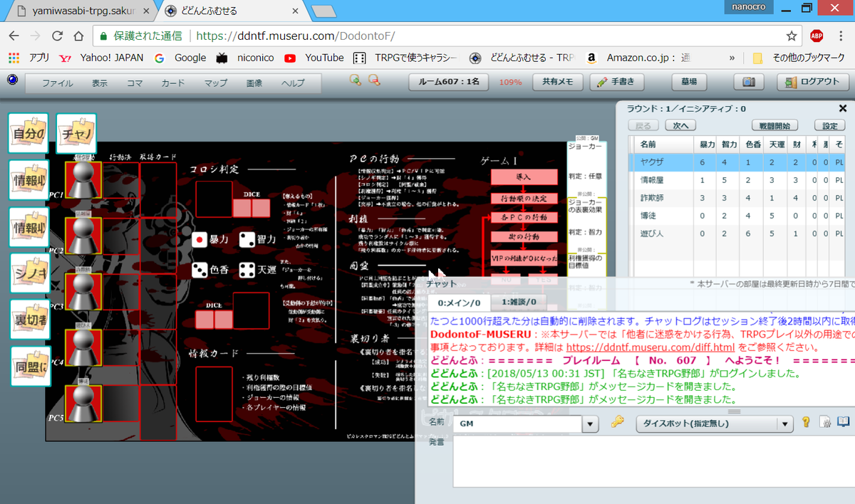Open the camera screenshot tool
Screen dimensions: 855x504
(x=749, y=82)
